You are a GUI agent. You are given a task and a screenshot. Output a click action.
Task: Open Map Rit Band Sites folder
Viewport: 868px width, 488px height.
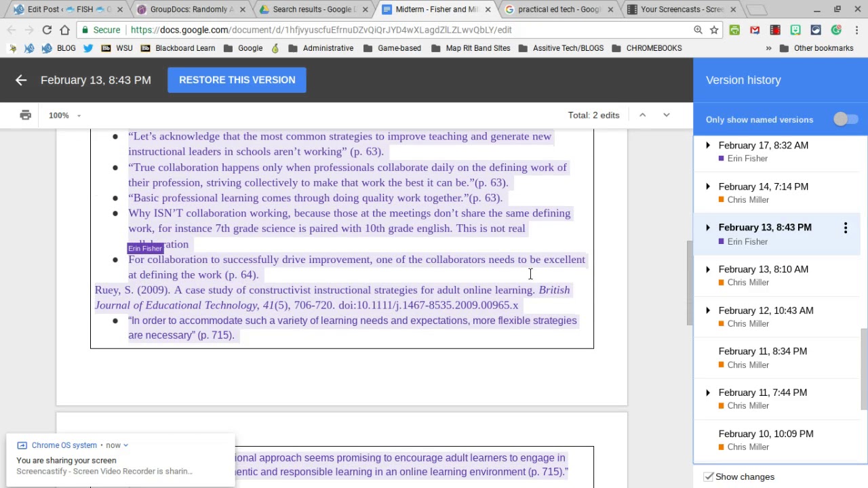click(x=471, y=48)
